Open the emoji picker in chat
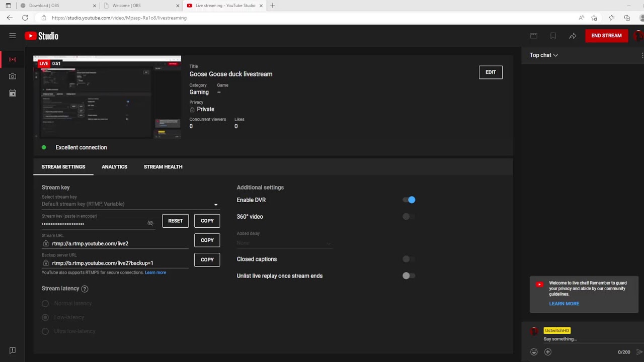 [534, 352]
